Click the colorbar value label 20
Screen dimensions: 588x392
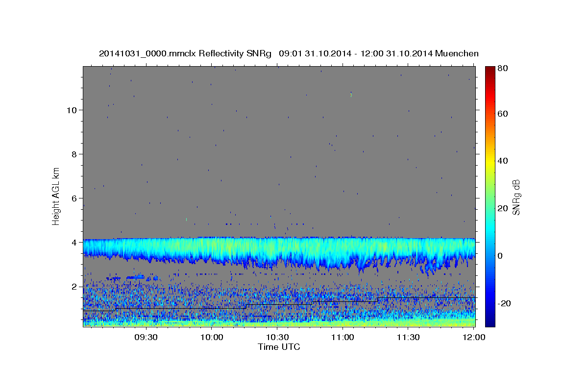[502, 208]
